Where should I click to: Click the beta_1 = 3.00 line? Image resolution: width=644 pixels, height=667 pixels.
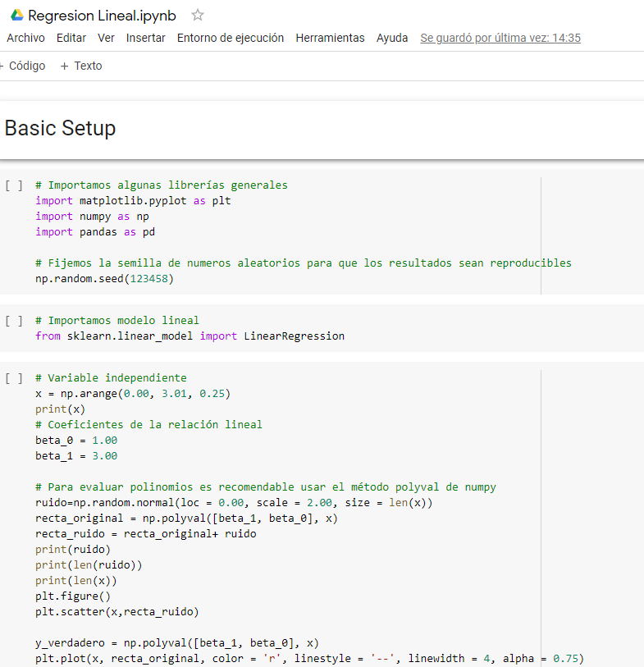[x=76, y=456]
